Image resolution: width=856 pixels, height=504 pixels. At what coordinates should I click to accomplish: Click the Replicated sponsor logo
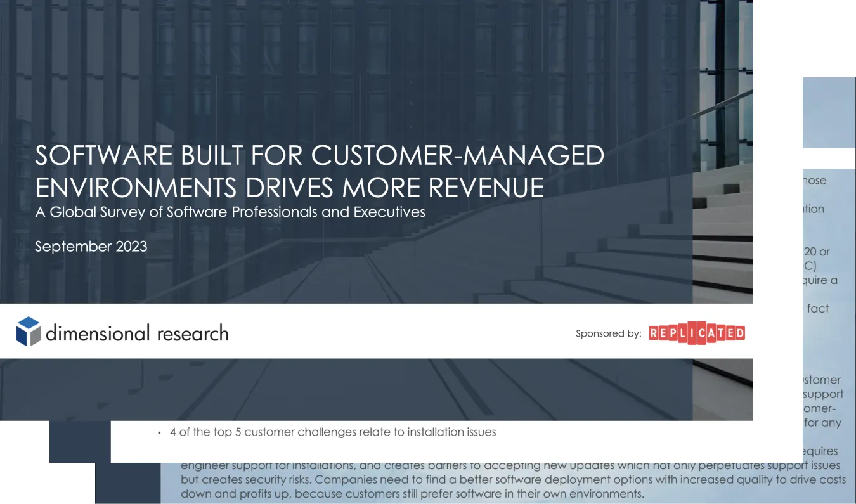(x=697, y=333)
